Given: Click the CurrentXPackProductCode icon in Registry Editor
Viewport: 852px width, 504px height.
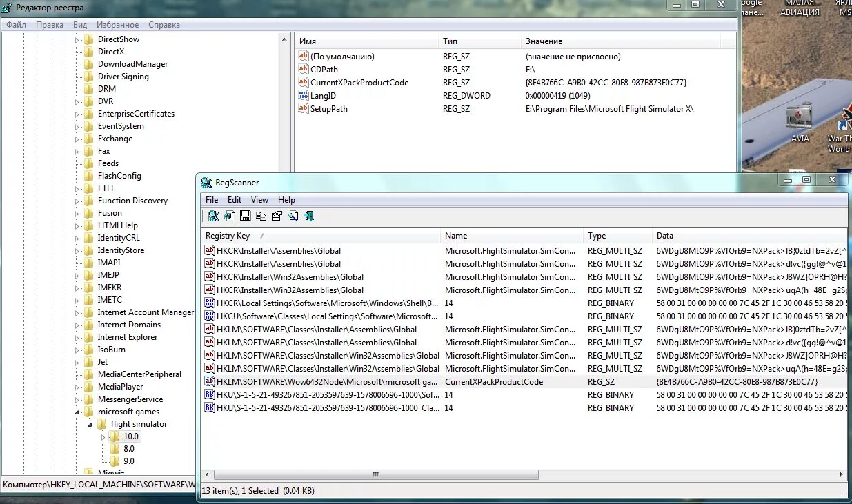Looking at the screenshot, I should 304,82.
